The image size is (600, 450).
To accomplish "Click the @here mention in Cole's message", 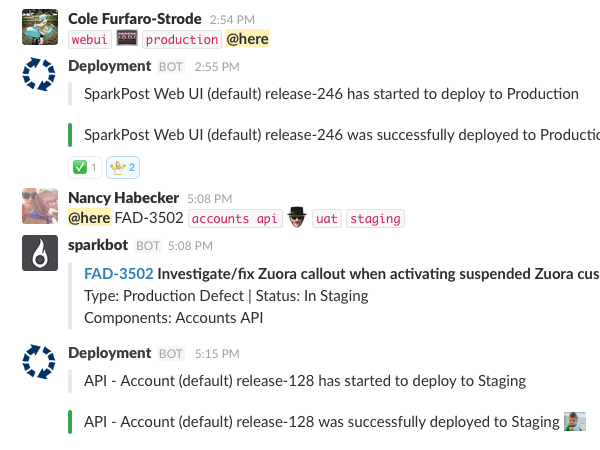I will click(248, 39).
